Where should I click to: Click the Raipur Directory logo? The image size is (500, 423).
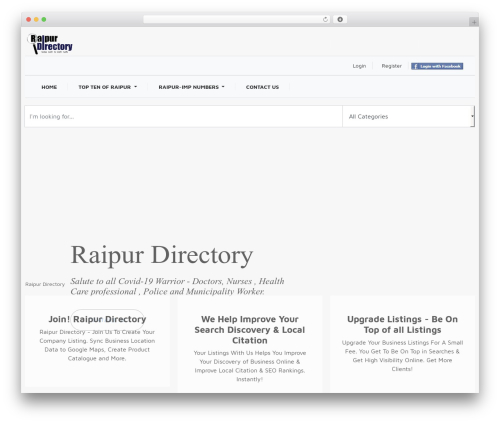tap(50, 44)
